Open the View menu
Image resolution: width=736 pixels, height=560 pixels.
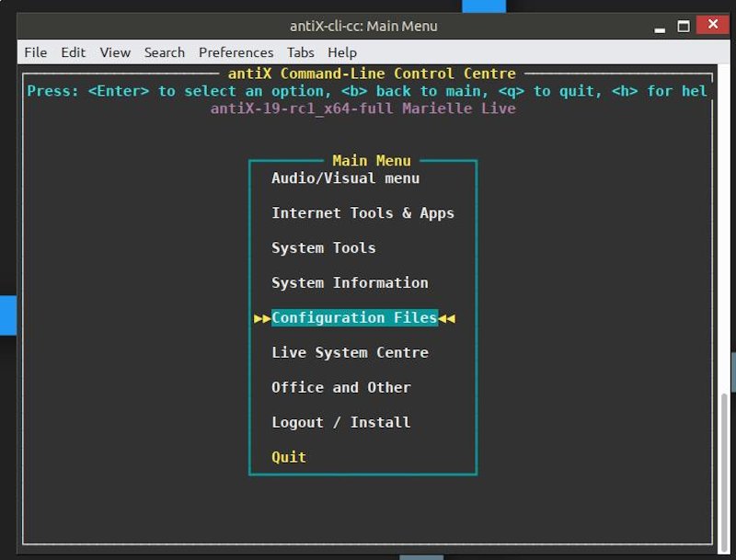click(114, 52)
